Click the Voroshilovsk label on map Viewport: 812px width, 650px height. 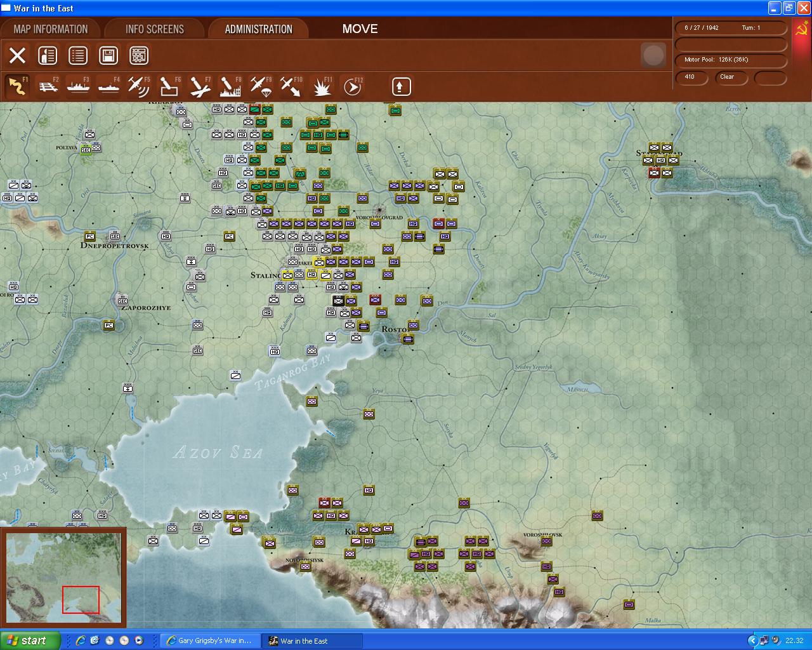(543, 535)
